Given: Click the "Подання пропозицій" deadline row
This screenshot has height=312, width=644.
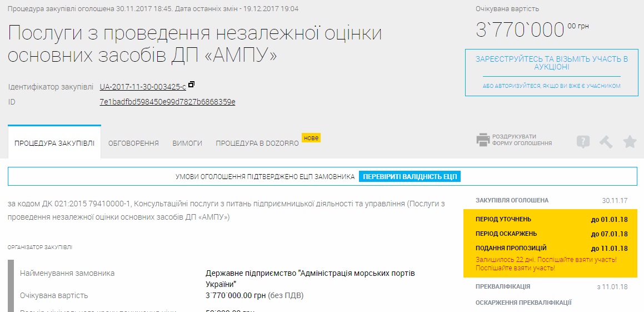Looking at the screenshot, I should (x=550, y=248).
